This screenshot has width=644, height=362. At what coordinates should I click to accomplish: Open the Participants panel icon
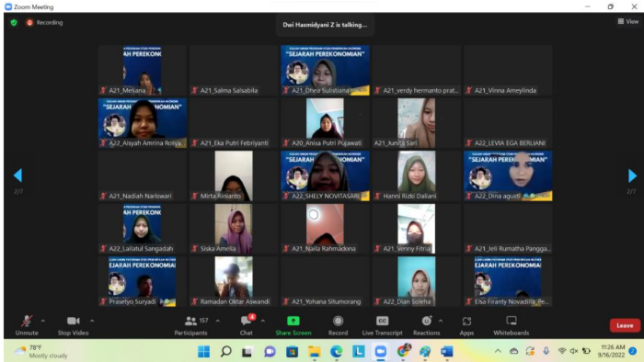tap(191, 321)
